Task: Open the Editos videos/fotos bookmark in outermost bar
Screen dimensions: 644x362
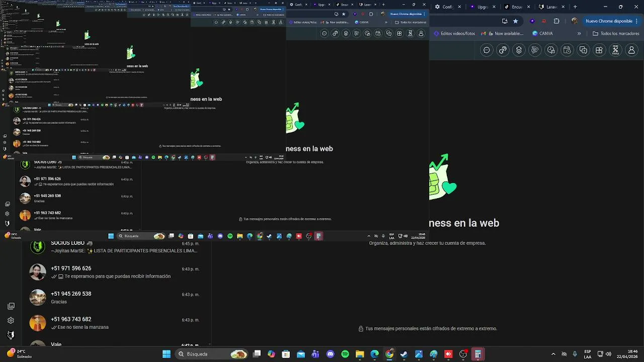Action: tap(454, 34)
